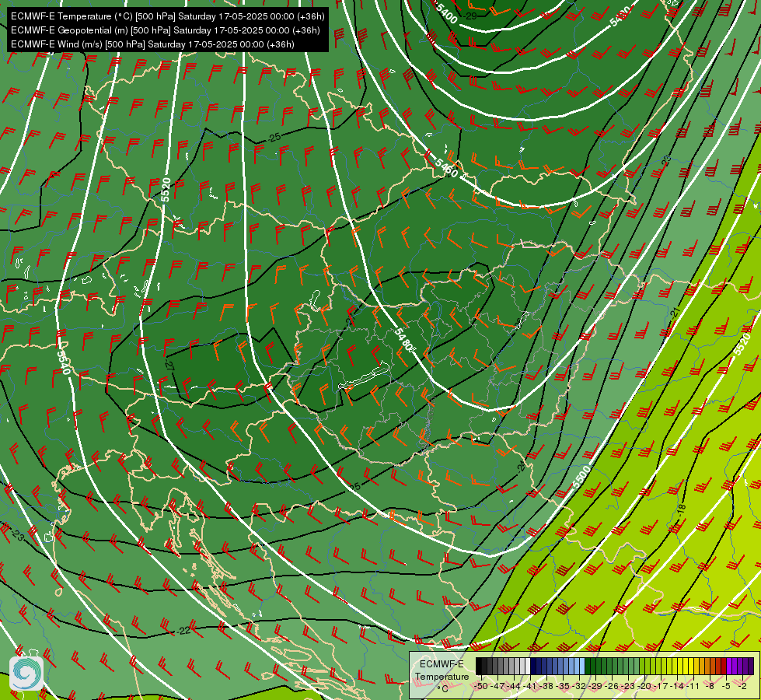
Task: Click the ECMWF-E Wind (m/s) title line
Action: click(x=152, y=44)
